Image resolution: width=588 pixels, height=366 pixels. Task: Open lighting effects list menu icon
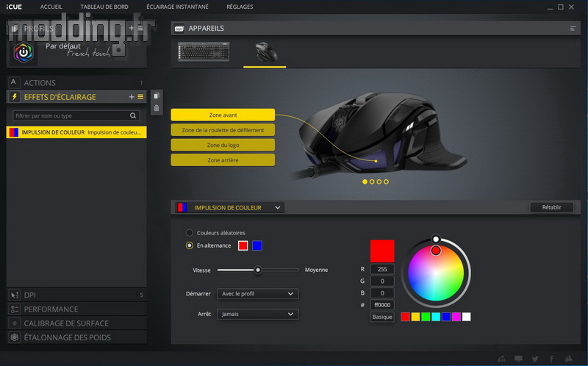(140, 97)
